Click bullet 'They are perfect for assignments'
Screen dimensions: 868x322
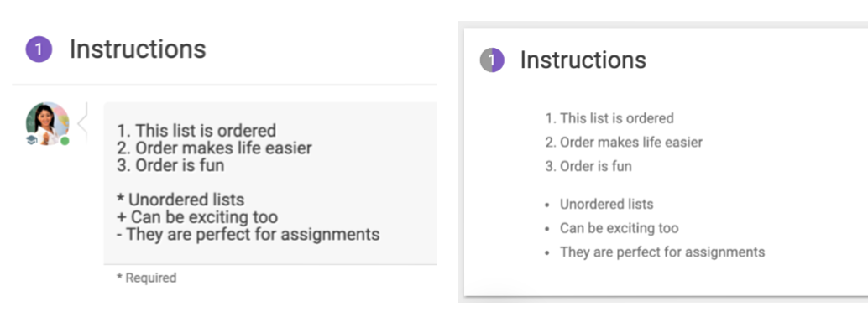click(x=662, y=252)
